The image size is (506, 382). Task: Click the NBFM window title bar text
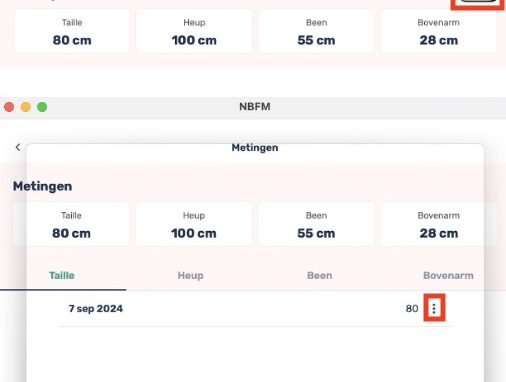255,107
